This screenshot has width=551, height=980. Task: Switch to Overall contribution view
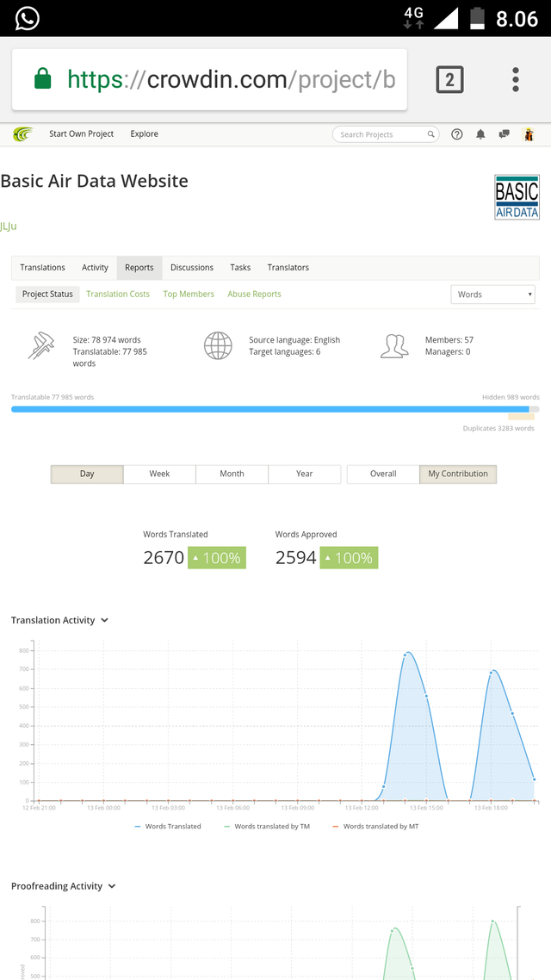pyautogui.click(x=383, y=474)
